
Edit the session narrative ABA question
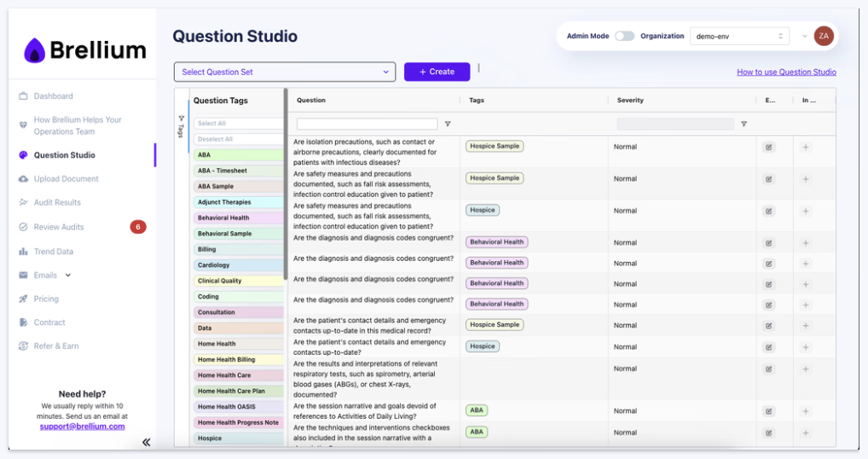click(x=769, y=411)
